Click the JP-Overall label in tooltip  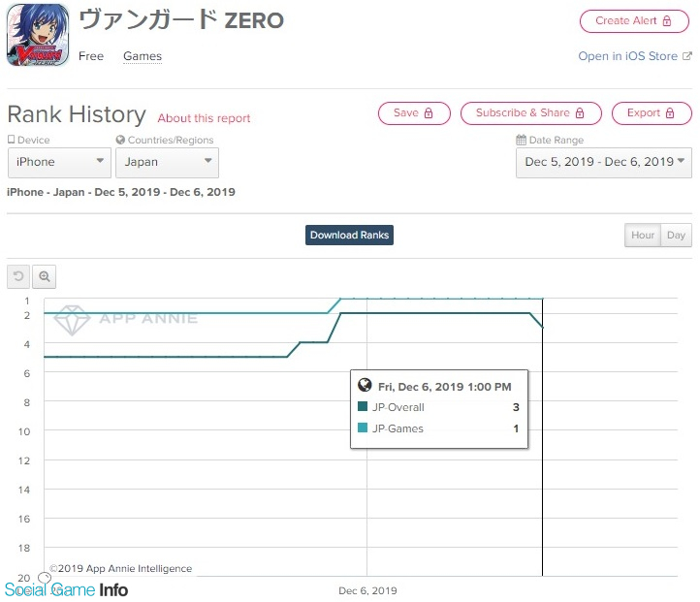tap(398, 407)
